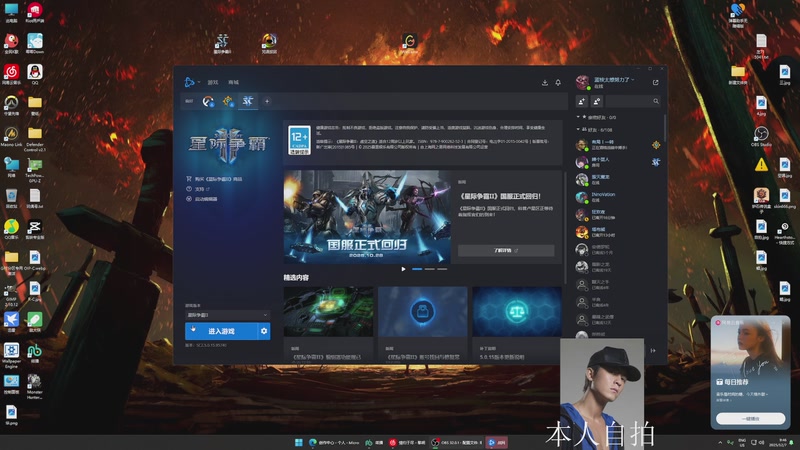
Task: Select the third carousel indicator bar
Action: tap(442, 269)
